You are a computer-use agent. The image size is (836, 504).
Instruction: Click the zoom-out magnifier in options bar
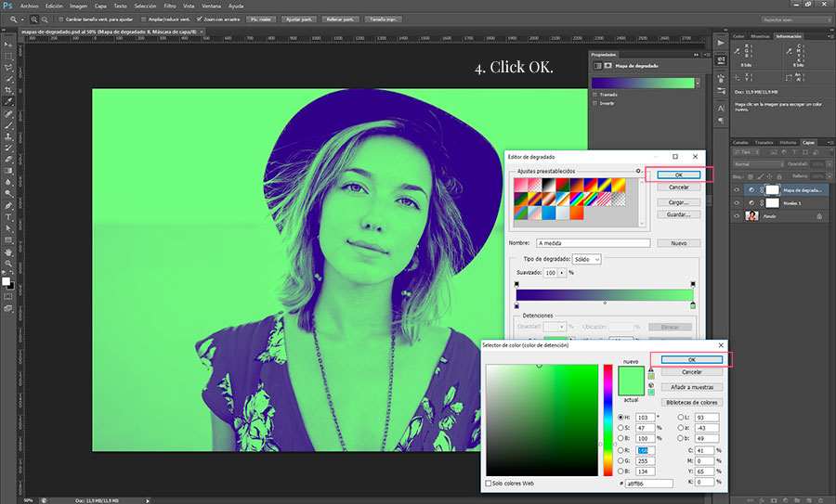[46, 19]
